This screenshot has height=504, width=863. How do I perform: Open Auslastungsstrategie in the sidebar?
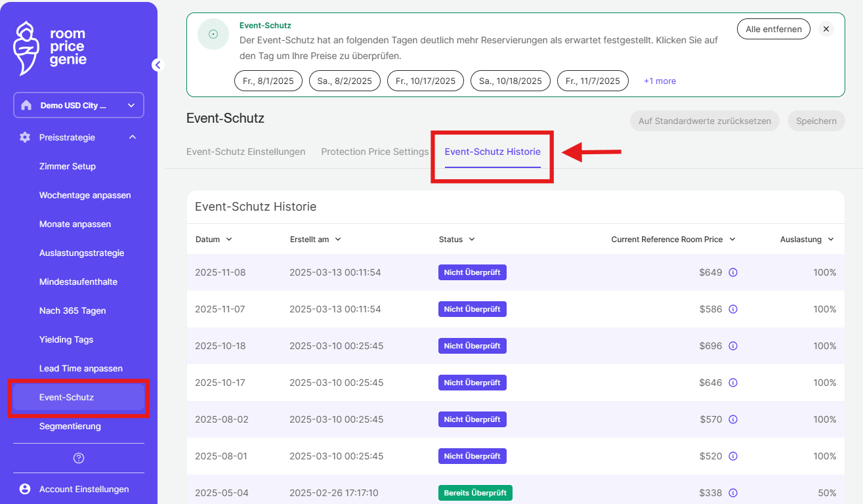[x=81, y=253]
